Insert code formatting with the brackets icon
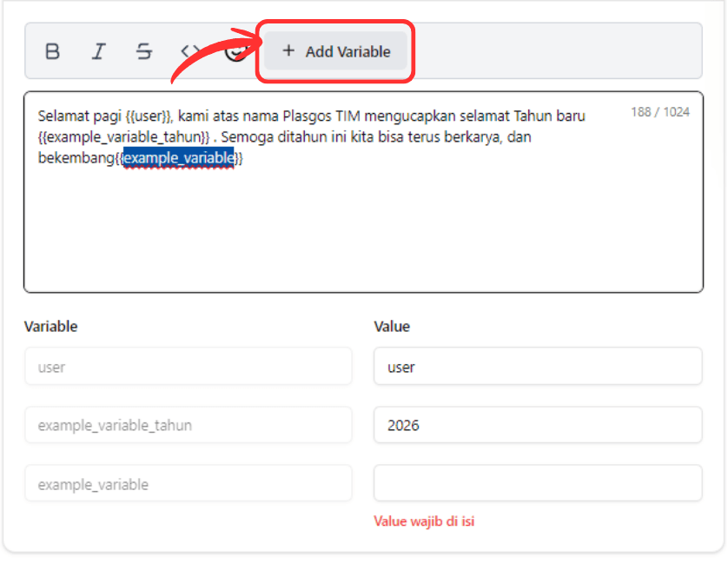The width and height of the screenshot is (728, 564). click(x=189, y=51)
